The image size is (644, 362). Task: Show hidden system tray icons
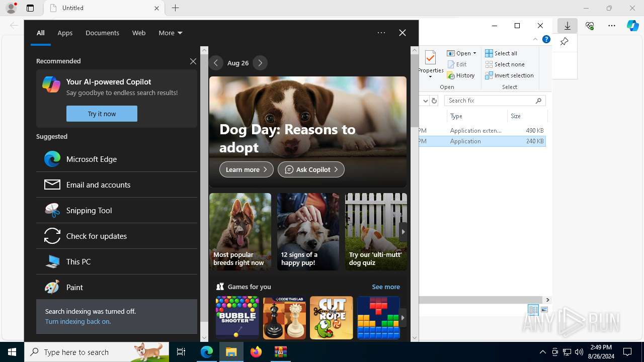tap(542, 352)
